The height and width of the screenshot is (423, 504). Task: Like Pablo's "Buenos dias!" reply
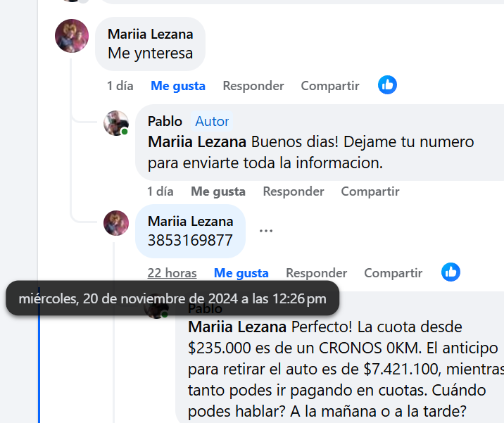tap(218, 191)
